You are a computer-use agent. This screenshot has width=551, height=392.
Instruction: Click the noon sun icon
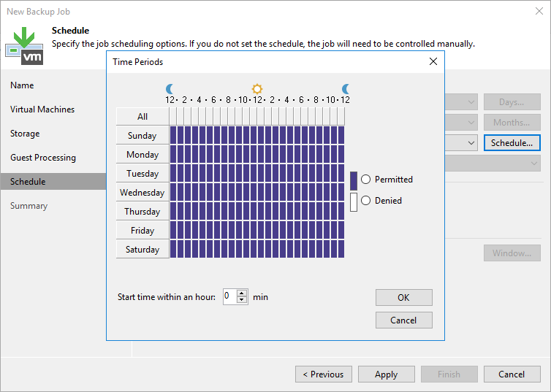(257, 88)
